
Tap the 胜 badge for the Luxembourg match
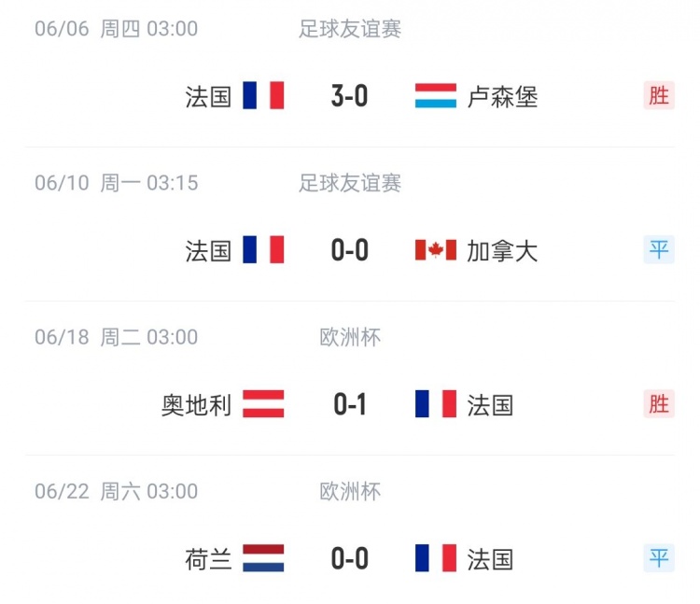[x=659, y=95]
